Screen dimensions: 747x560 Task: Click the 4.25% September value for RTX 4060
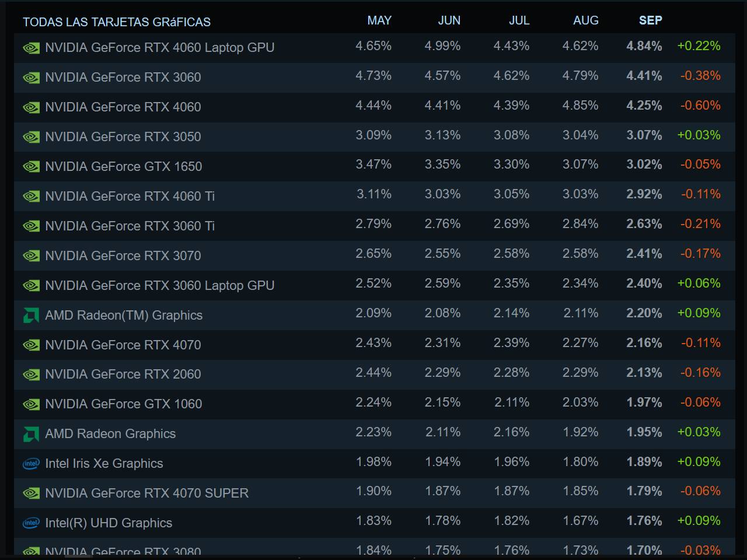click(644, 106)
